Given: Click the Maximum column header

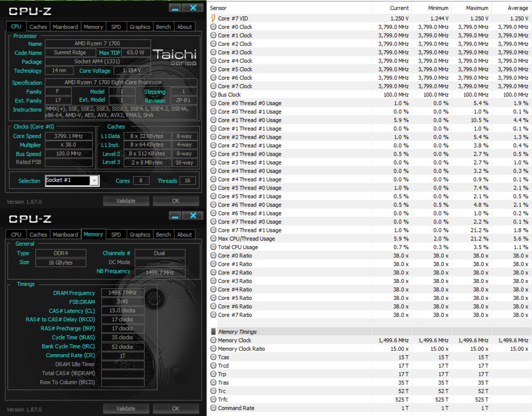Looking at the screenshot, I should pos(471,8).
